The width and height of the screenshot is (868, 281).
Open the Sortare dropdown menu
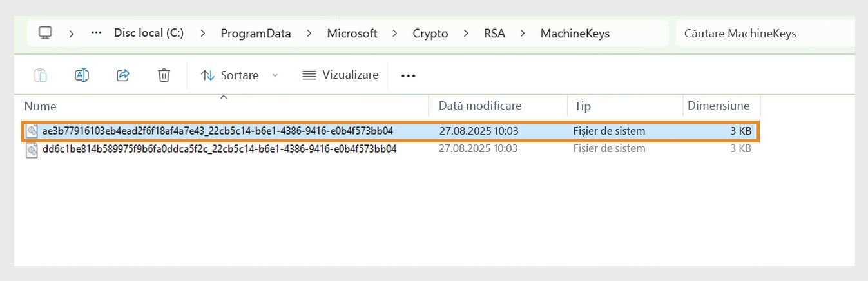(239, 75)
